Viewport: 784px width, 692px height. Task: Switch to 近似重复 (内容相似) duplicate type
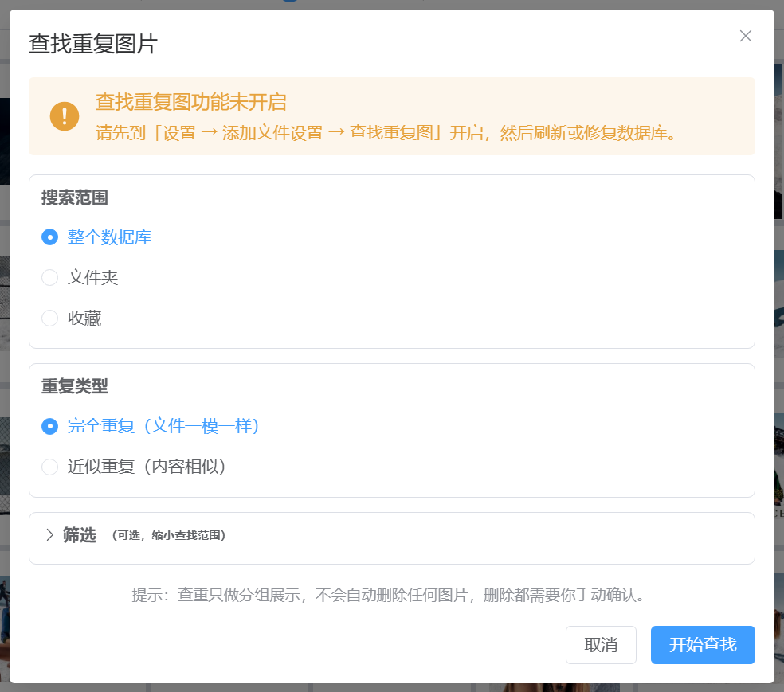[134, 467]
